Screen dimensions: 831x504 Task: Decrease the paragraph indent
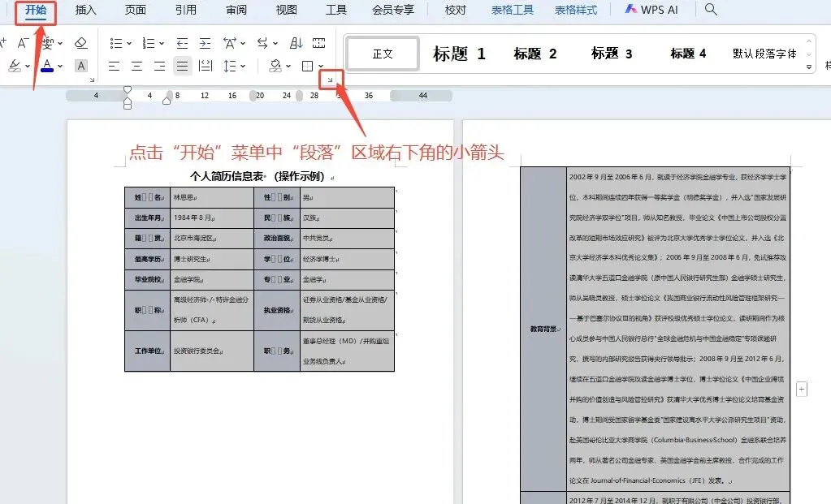[x=182, y=43]
